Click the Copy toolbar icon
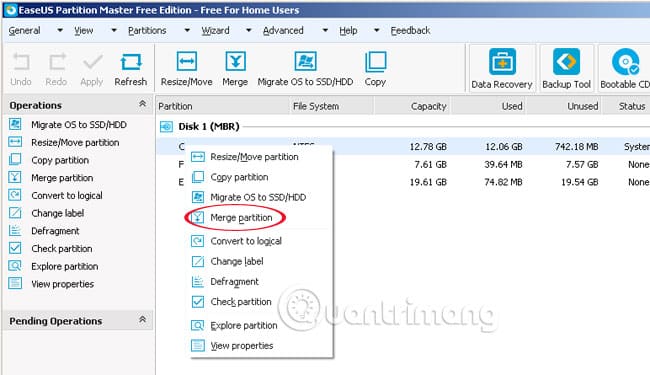The height and width of the screenshot is (375, 650). (376, 61)
